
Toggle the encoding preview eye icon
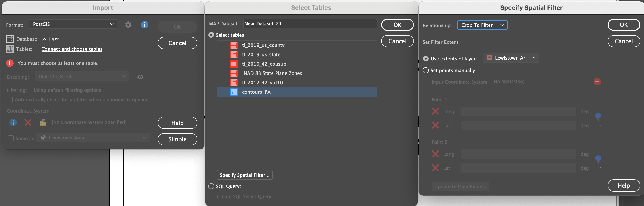coord(140,77)
